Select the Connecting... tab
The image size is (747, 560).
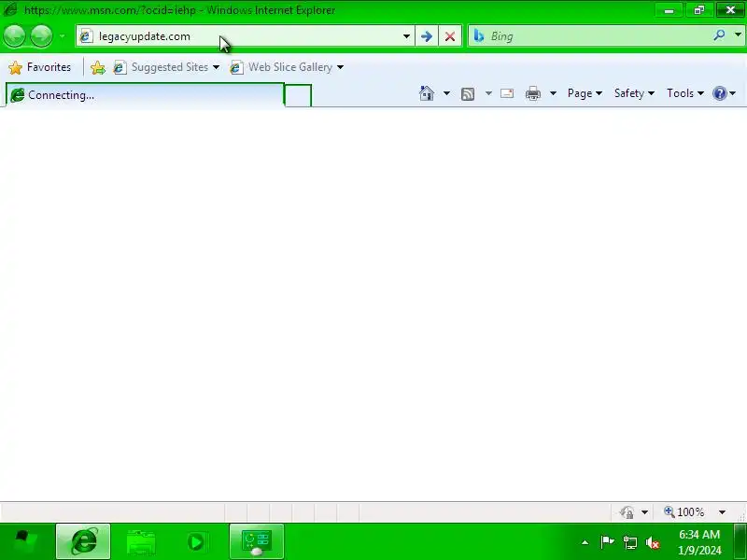coord(145,95)
